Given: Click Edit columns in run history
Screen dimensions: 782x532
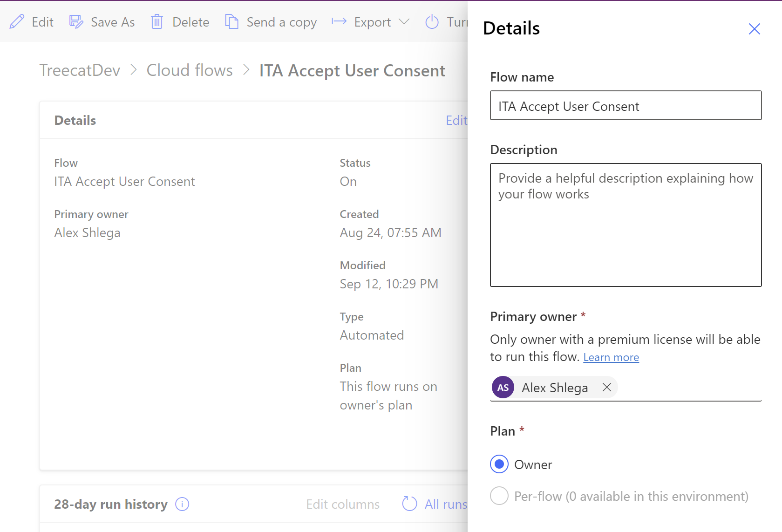Looking at the screenshot, I should [x=343, y=504].
